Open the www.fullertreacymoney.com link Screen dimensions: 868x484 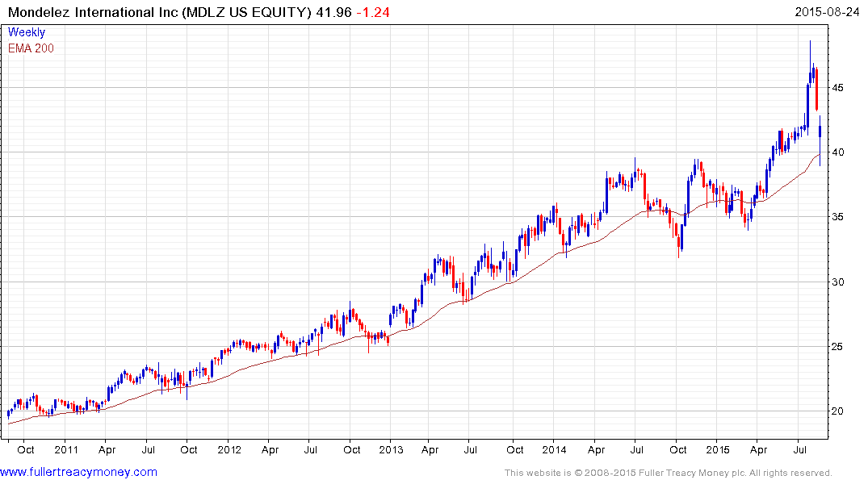pyautogui.click(x=78, y=473)
